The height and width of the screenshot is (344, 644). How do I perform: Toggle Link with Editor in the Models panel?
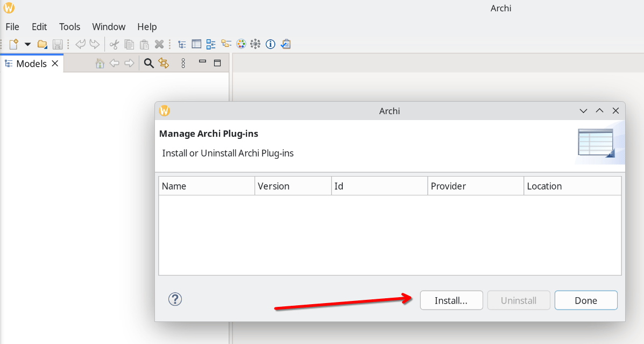pyautogui.click(x=164, y=64)
